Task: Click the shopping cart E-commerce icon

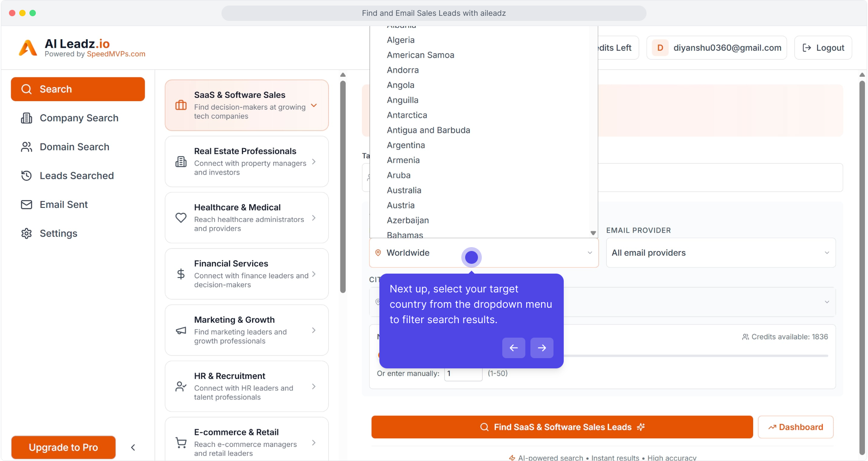Action: (181, 443)
